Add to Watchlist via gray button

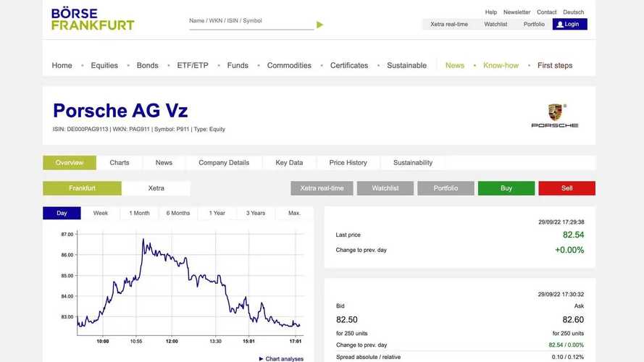(x=385, y=188)
